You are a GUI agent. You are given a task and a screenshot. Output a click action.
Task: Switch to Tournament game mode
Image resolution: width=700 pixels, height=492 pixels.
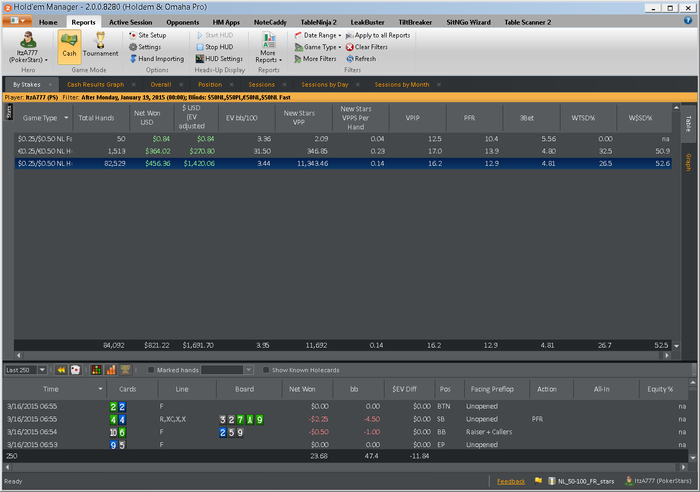click(100, 46)
